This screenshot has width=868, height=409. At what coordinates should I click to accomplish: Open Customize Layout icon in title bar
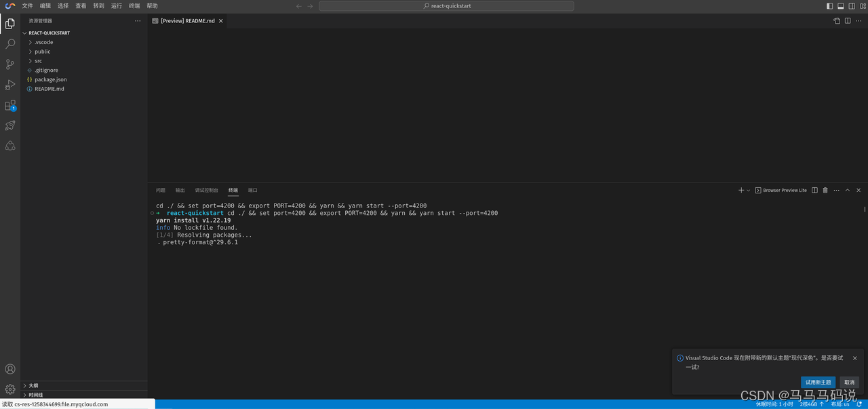862,6
